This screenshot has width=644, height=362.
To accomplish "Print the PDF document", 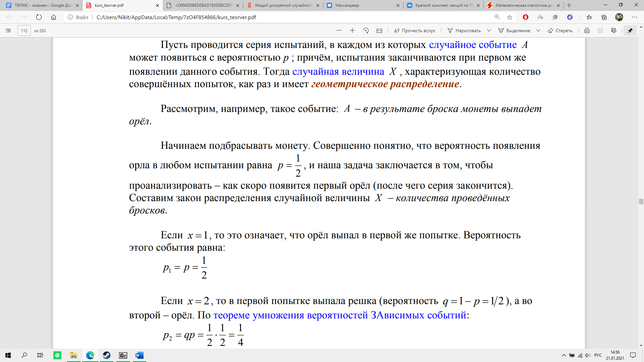I will coord(587,31).
